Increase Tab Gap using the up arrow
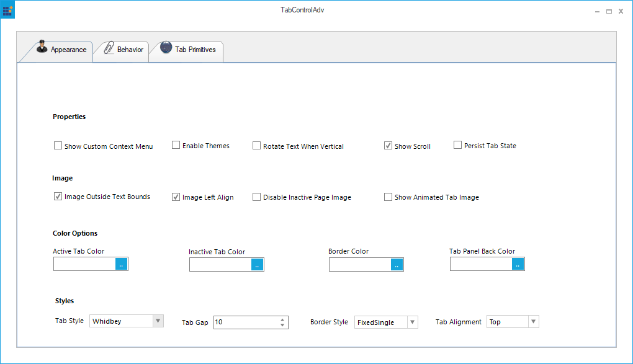The width and height of the screenshot is (633, 364). 284,319
